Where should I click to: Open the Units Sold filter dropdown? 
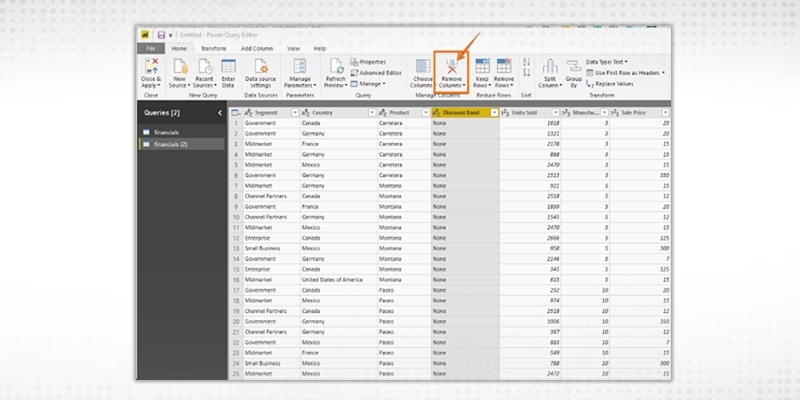(x=556, y=113)
